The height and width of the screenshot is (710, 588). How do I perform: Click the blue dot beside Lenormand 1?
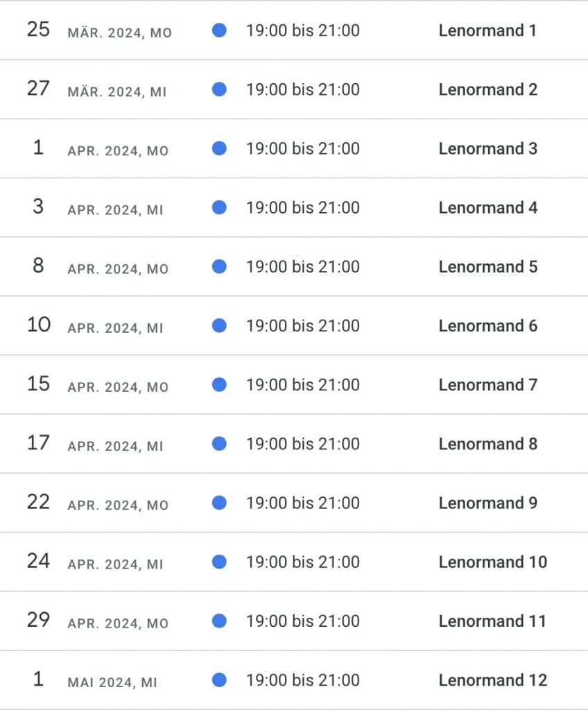pos(219,30)
